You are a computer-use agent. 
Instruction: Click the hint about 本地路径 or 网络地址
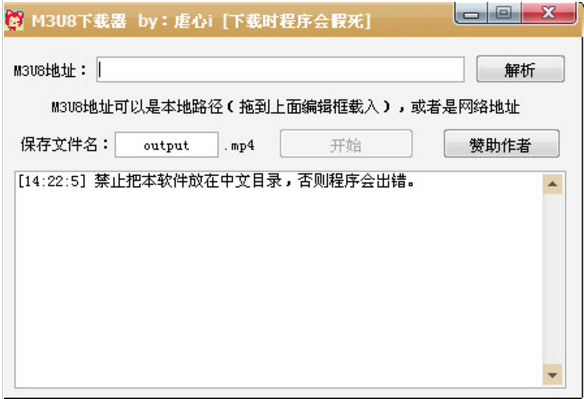285,107
